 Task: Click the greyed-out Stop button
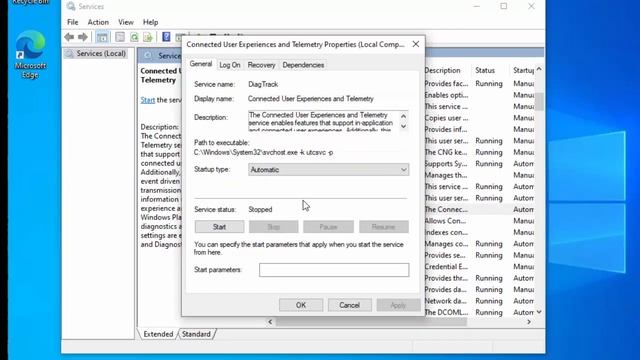pos(273,227)
